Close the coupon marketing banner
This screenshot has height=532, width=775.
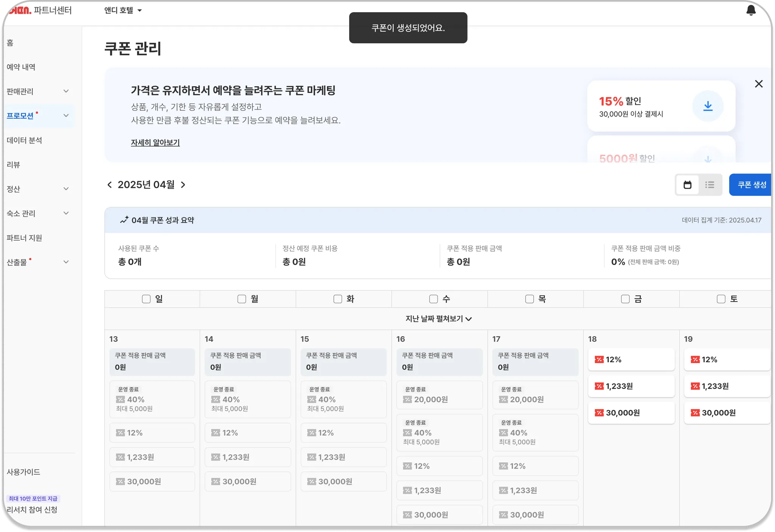758,84
